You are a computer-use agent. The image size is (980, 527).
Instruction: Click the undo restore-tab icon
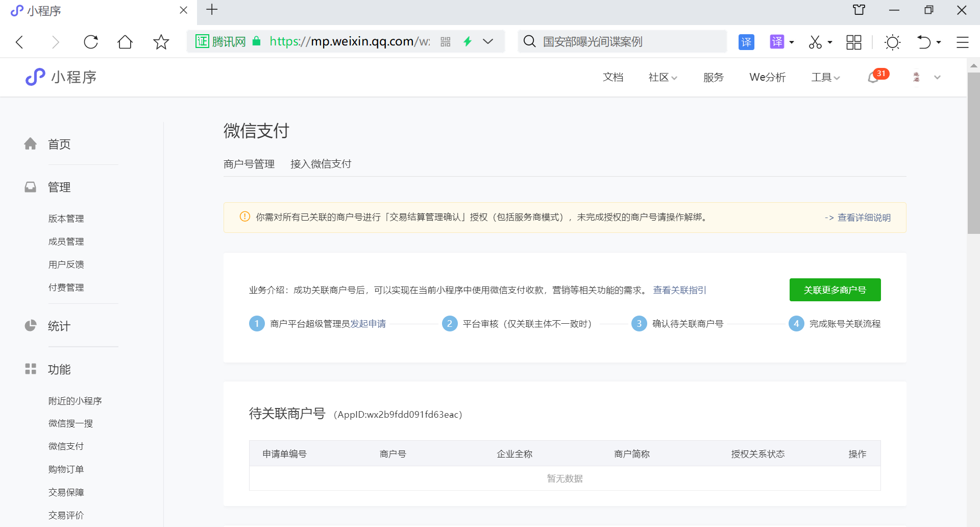tap(924, 42)
